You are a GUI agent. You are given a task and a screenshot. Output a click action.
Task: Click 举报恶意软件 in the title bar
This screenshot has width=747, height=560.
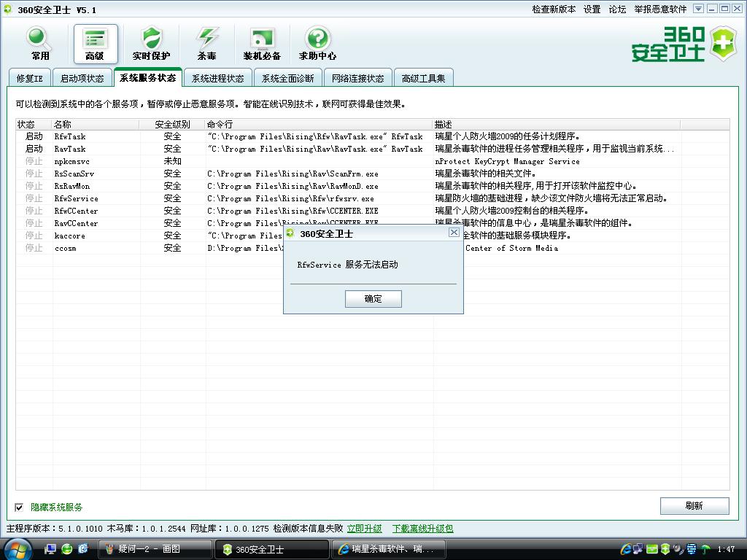tap(660, 9)
